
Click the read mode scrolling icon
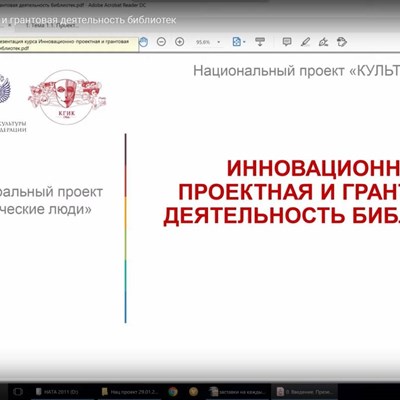pos(260,42)
